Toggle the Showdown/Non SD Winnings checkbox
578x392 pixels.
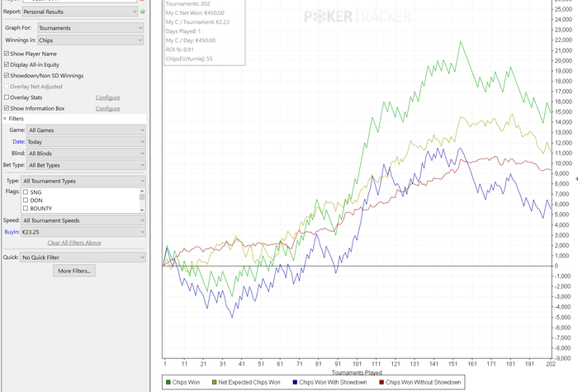tap(7, 76)
